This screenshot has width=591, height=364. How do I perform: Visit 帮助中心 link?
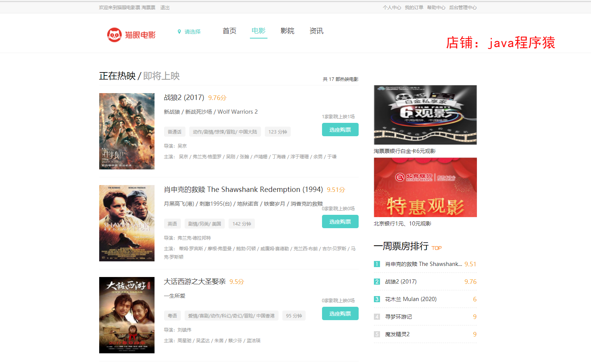436,8
